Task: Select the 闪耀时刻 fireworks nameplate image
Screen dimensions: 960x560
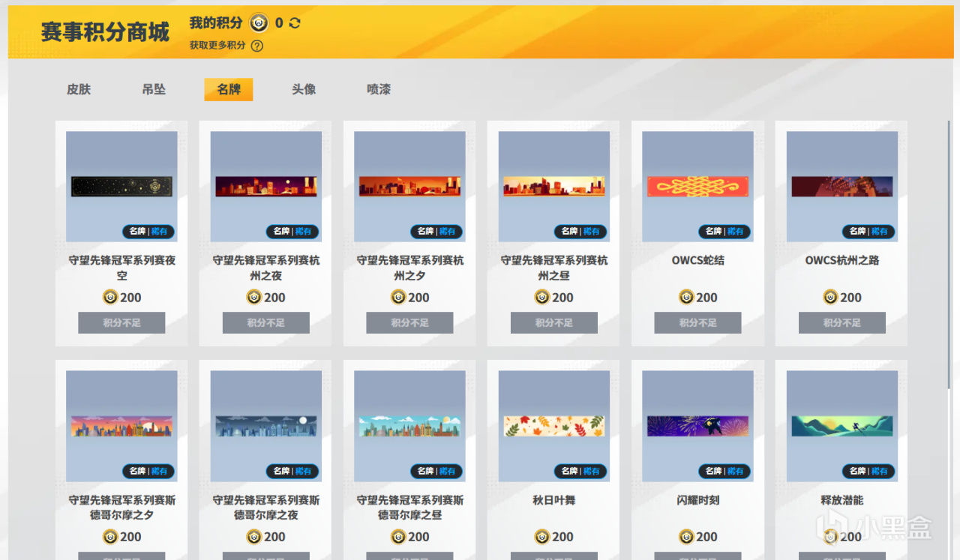Action: click(x=697, y=426)
